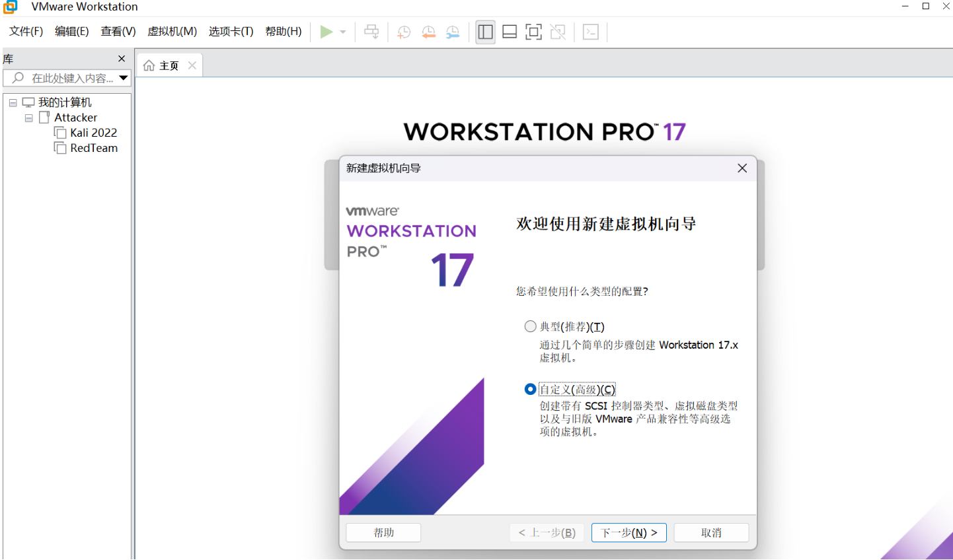This screenshot has width=953, height=560.
Task: Select 典型(推荐) radio option
Action: click(530, 326)
